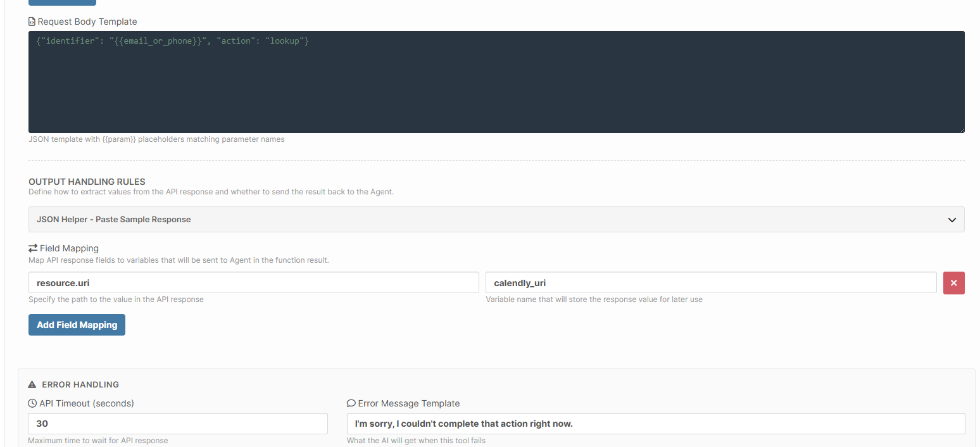
Task: Click the chevron arrow on JSON Helper bar
Action: pyautogui.click(x=952, y=220)
